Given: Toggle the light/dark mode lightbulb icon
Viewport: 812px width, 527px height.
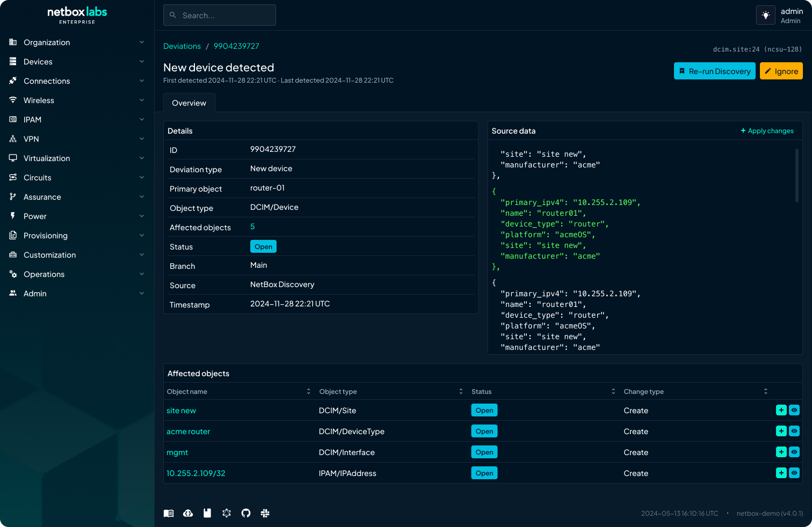Looking at the screenshot, I should click(x=766, y=15).
